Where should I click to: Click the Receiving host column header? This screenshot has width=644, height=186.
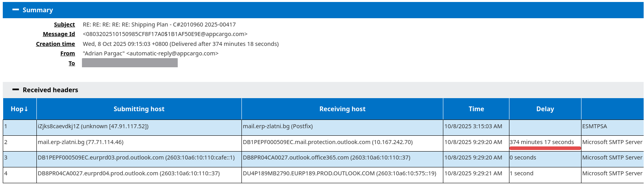[342, 109]
